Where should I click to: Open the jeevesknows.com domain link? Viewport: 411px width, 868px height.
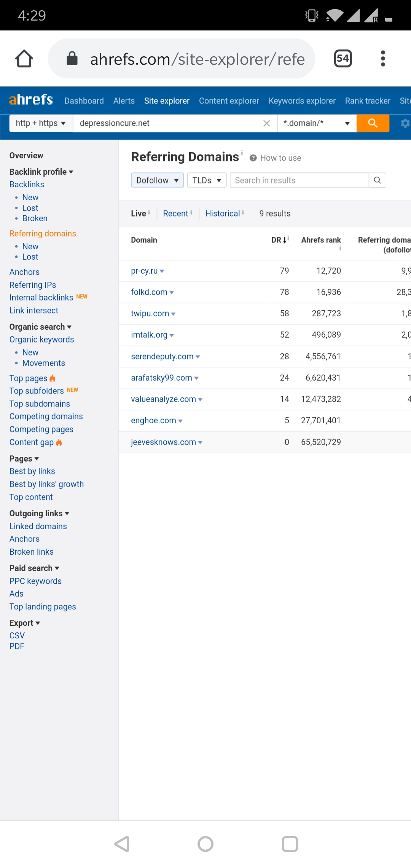(163, 442)
